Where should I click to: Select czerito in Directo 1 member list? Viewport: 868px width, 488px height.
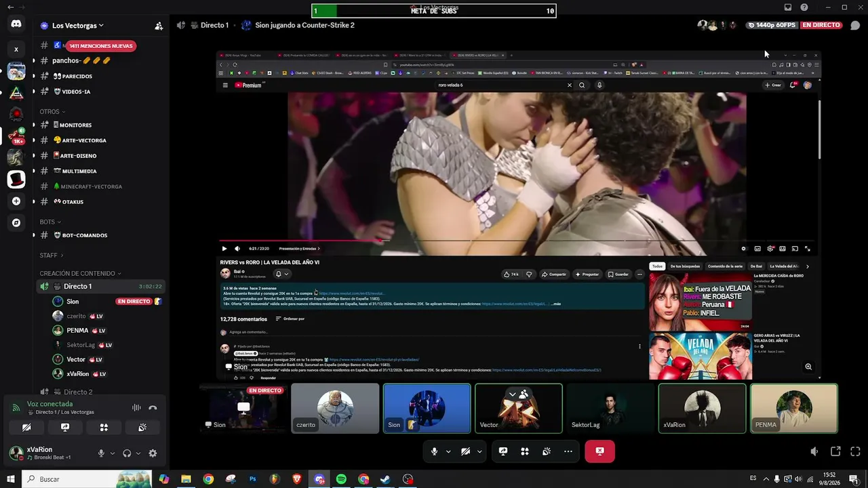pyautogui.click(x=107, y=316)
